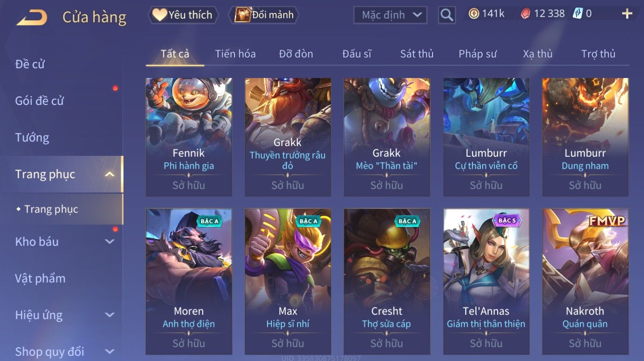Open Đổi mảnh fragment exchange
This screenshot has height=361, width=644.
tap(264, 15)
